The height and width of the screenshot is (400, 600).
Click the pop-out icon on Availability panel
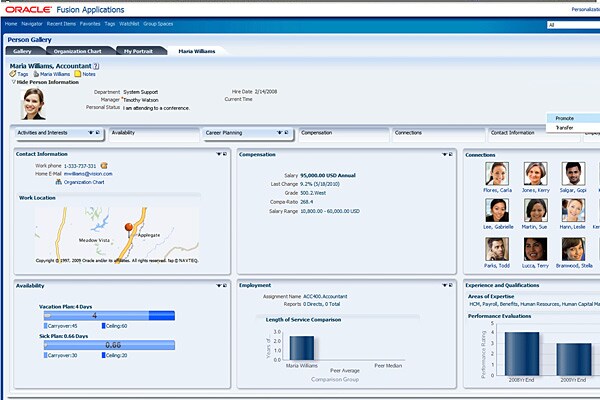[225, 286]
